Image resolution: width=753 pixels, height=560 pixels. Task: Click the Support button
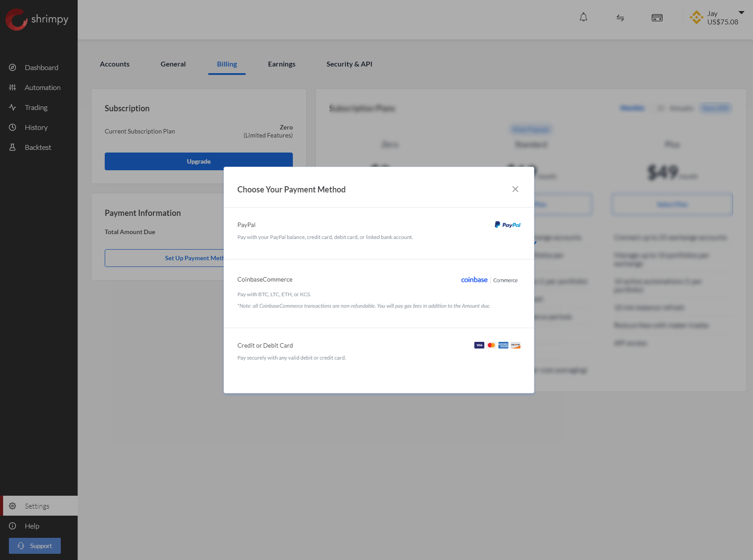click(x=35, y=546)
